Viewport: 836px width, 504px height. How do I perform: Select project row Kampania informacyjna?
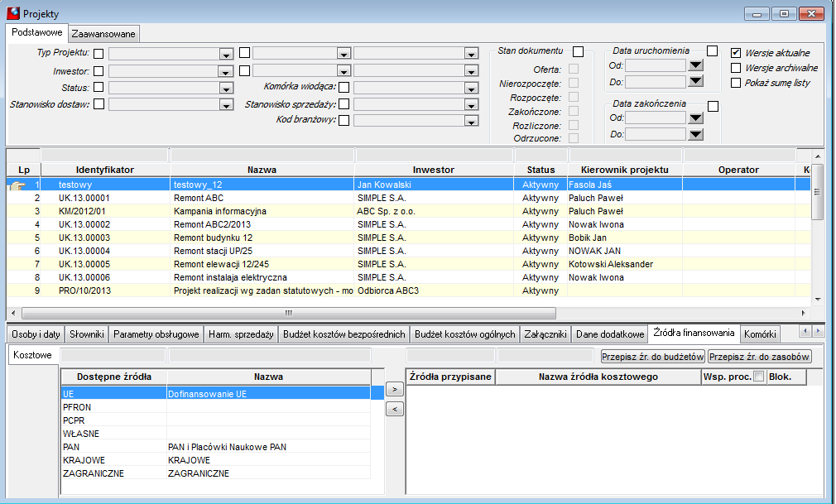(408, 211)
